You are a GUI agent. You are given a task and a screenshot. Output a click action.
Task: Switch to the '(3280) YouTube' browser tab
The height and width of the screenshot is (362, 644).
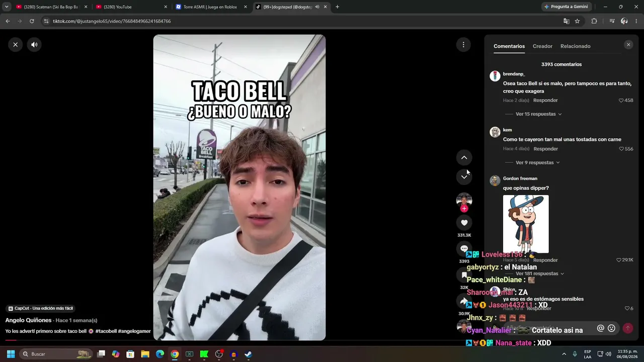point(131,7)
